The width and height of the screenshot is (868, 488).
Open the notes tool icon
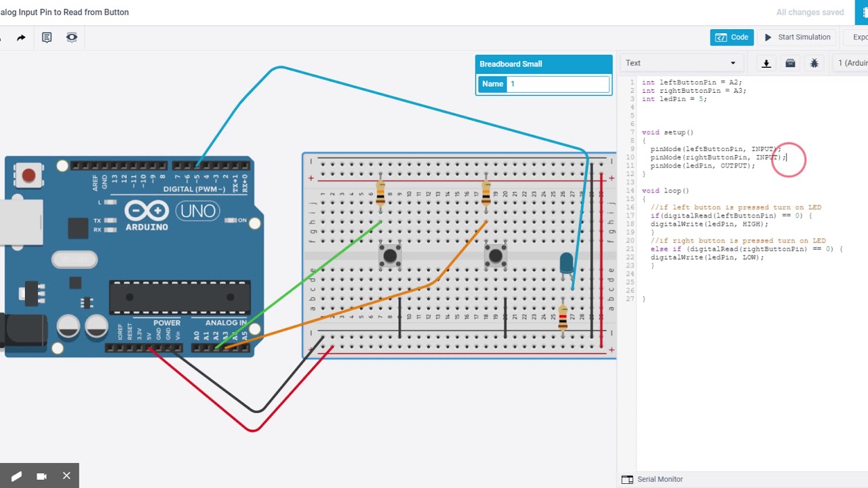[47, 38]
